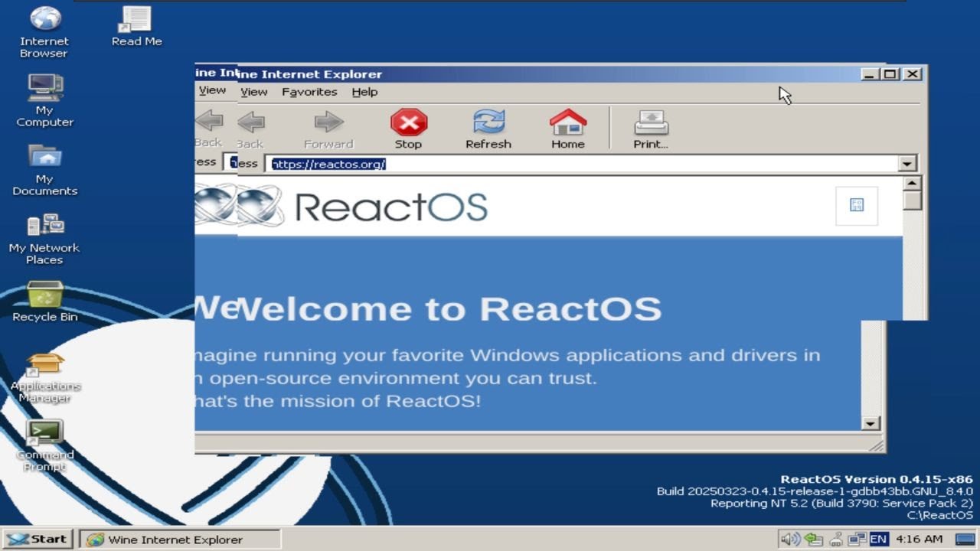Expand the address bar dropdown arrow
Screen dimensions: 980x551
[x=907, y=164]
